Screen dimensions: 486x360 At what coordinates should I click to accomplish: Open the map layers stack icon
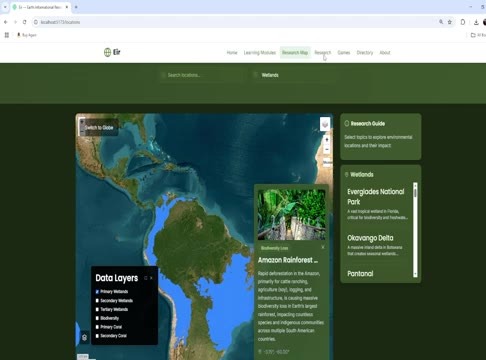point(325,124)
